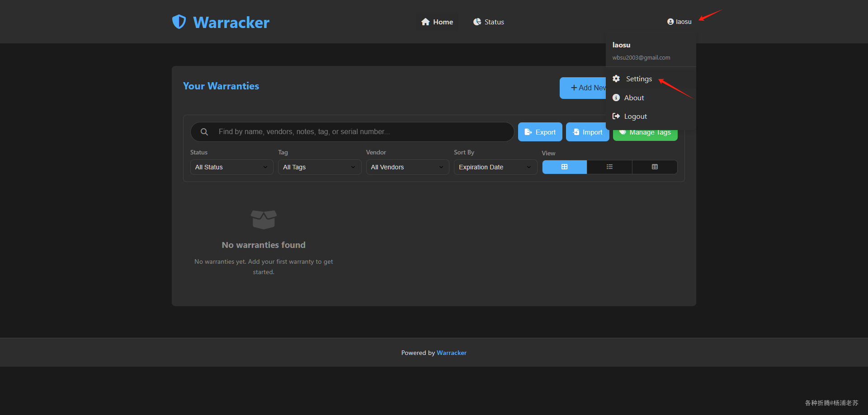Click the About info icon
Image resolution: width=868 pixels, height=415 pixels.
(616, 98)
